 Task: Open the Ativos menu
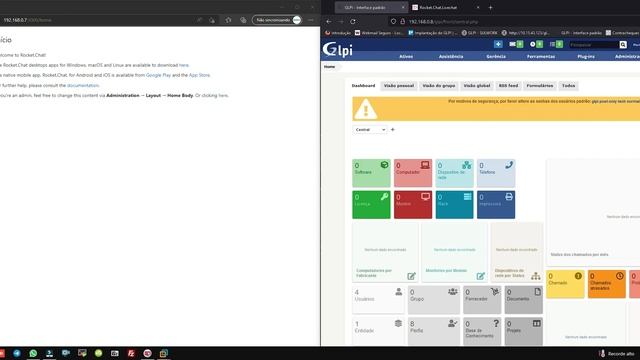point(406,56)
